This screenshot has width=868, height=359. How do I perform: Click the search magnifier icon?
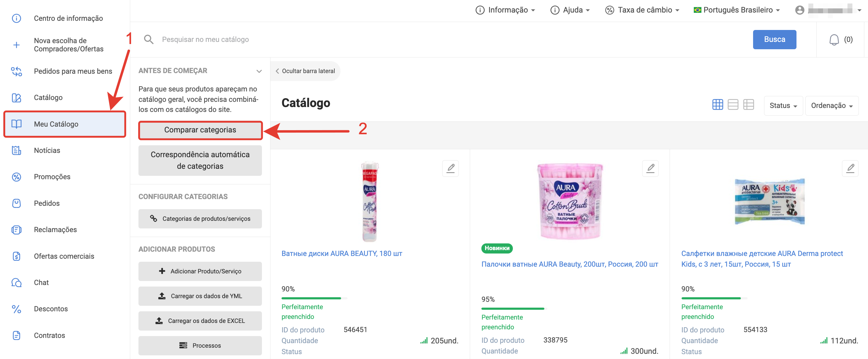coord(149,39)
